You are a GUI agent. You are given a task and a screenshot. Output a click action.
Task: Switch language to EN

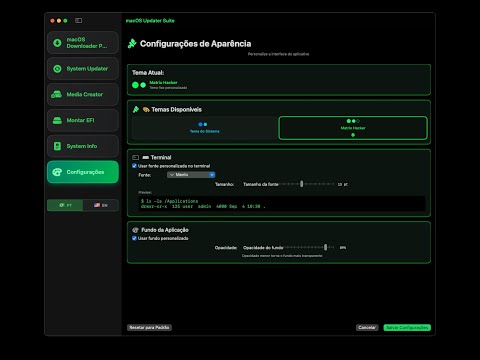coord(101,205)
